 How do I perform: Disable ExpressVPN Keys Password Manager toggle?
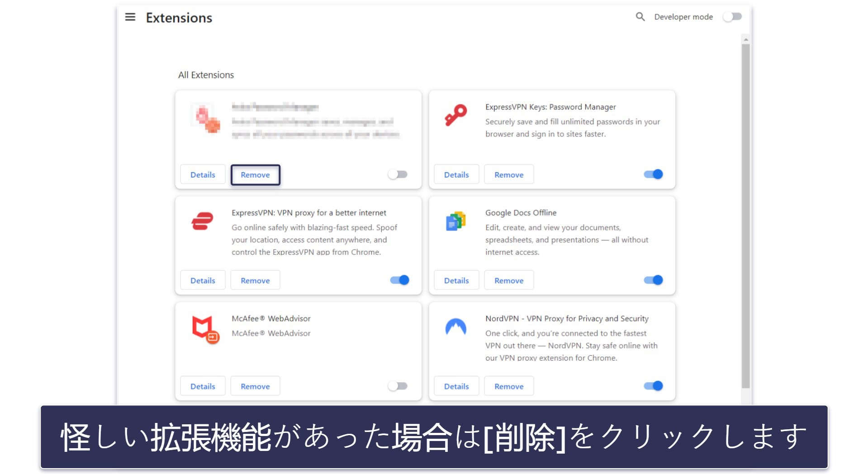point(653,174)
